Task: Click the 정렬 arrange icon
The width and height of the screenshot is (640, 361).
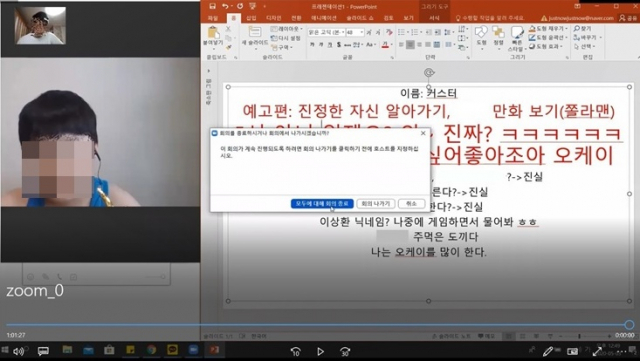Action: (498, 32)
